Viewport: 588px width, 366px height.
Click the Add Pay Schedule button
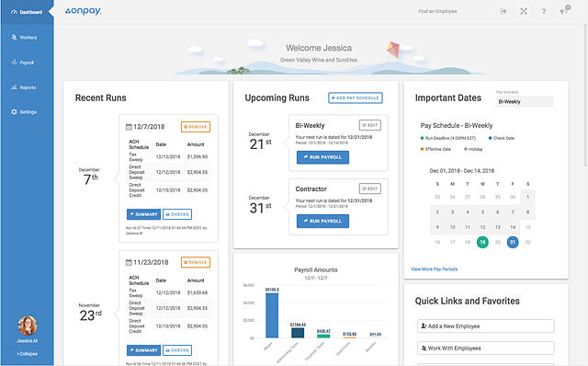356,97
